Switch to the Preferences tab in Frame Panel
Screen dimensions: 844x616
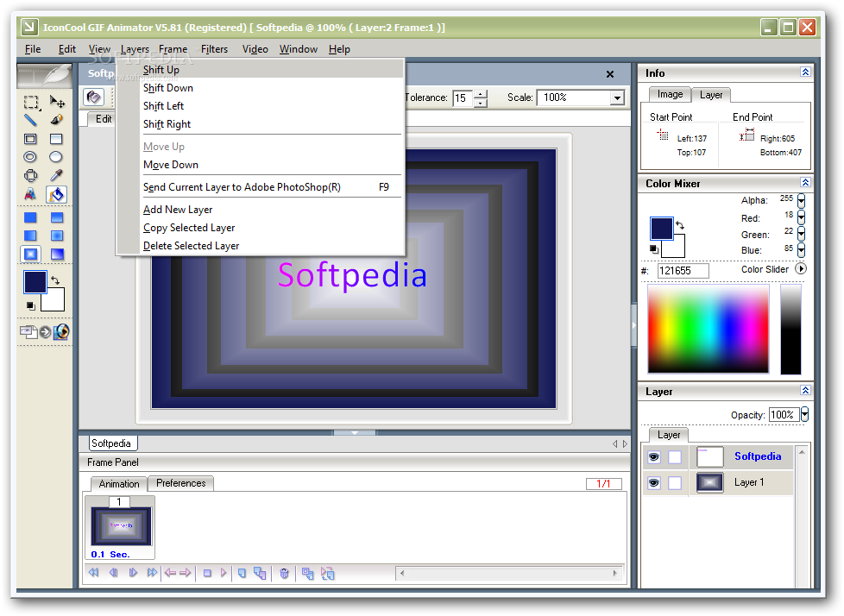pyautogui.click(x=181, y=483)
